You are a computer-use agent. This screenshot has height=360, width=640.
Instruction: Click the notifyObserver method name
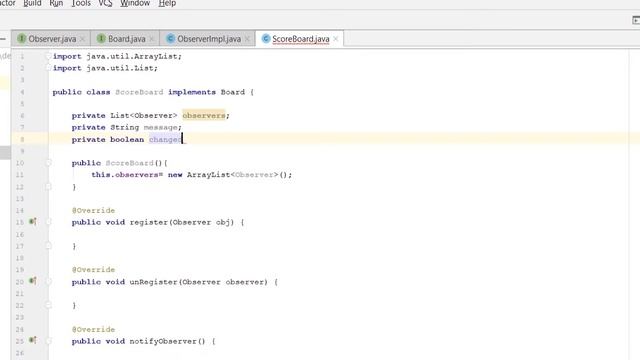(x=163, y=341)
